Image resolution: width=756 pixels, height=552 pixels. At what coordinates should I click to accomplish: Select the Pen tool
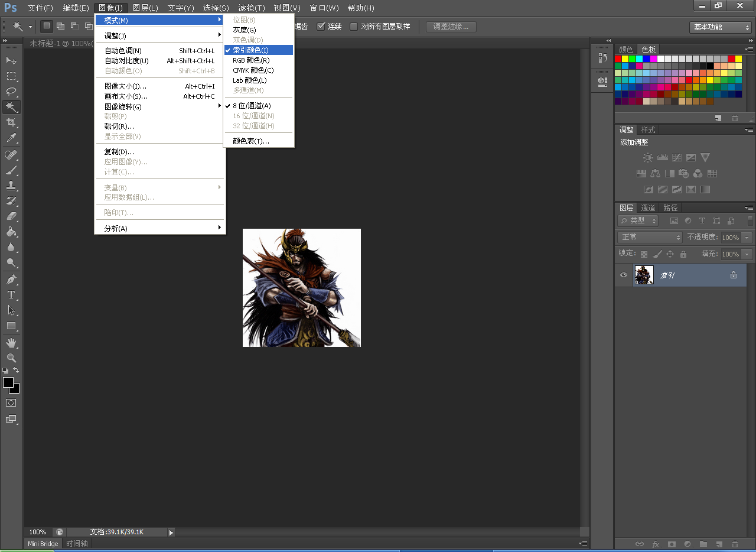(x=11, y=279)
